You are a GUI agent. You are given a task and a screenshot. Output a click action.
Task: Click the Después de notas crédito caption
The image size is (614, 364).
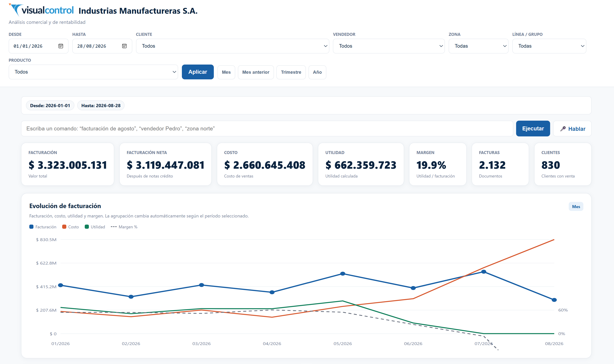pyautogui.click(x=150, y=176)
